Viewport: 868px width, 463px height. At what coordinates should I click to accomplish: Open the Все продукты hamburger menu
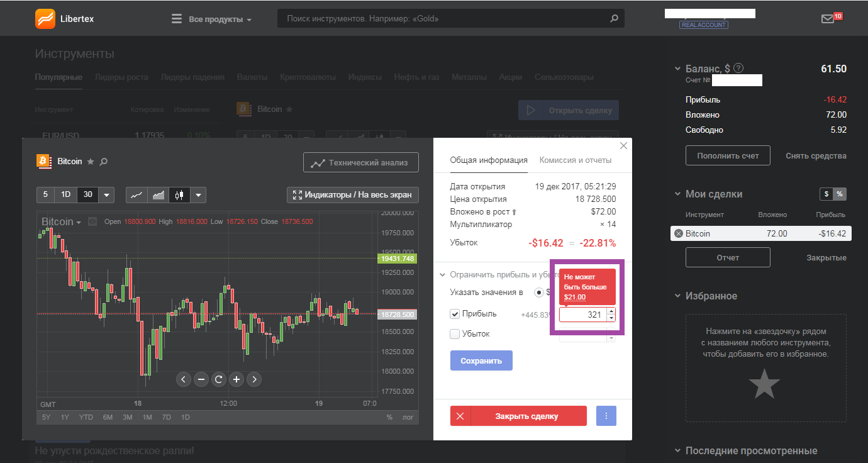(x=211, y=19)
